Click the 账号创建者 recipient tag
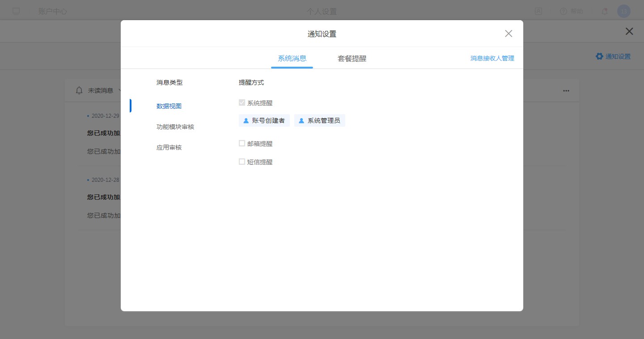Screen dimensions: 644x339 264,120
